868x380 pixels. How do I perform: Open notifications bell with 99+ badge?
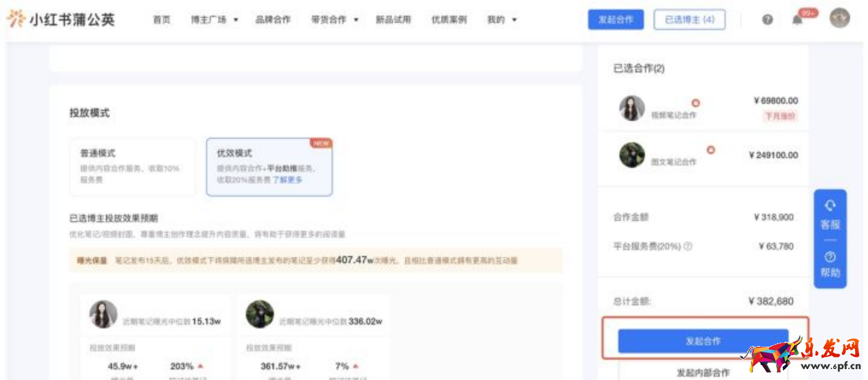tap(797, 20)
